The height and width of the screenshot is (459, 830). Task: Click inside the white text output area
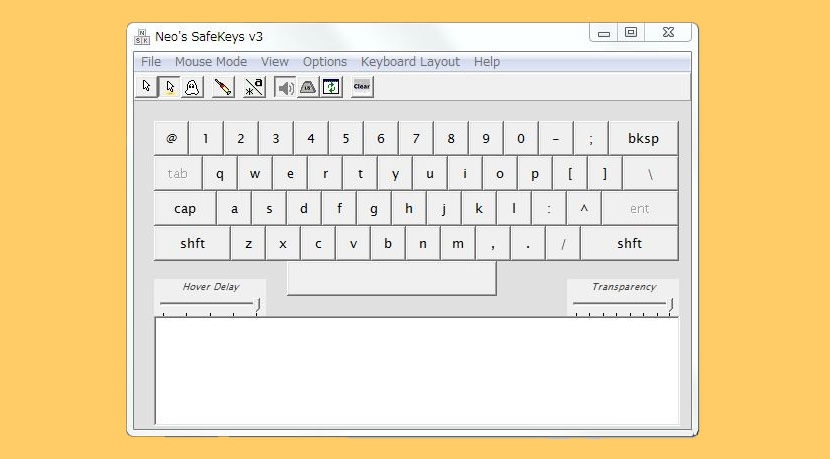(417, 371)
